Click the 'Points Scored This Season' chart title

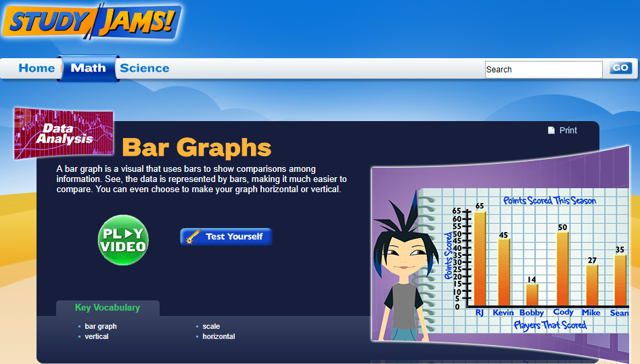pyautogui.click(x=549, y=201)
